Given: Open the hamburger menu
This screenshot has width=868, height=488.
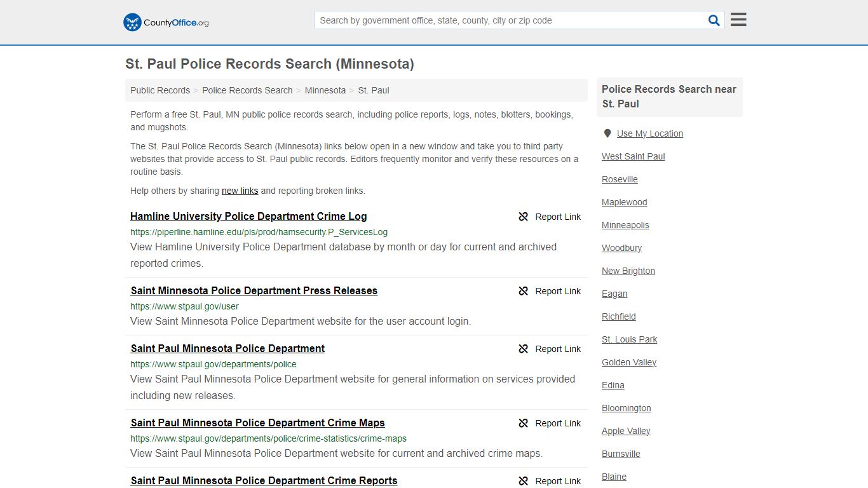Looking at the screenshot, I should 738,20.
